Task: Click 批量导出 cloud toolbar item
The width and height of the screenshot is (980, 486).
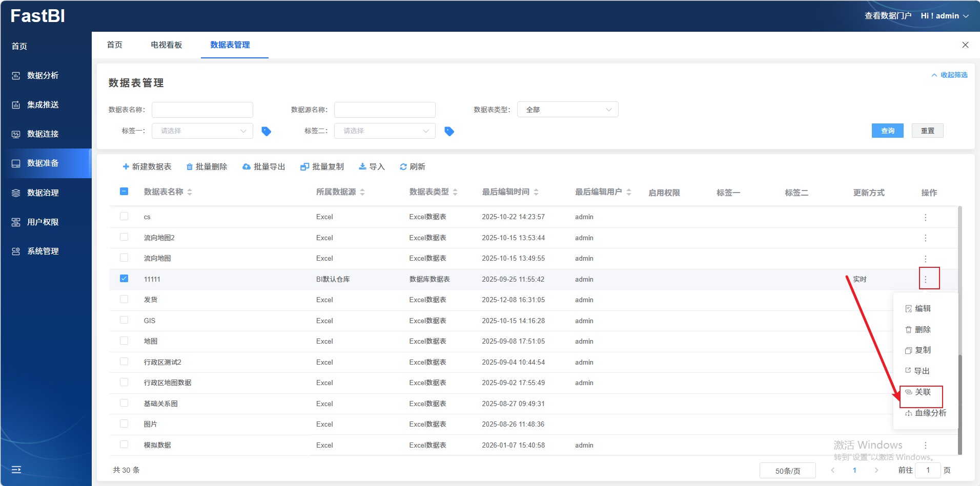Action: click(x=264, y=167)
